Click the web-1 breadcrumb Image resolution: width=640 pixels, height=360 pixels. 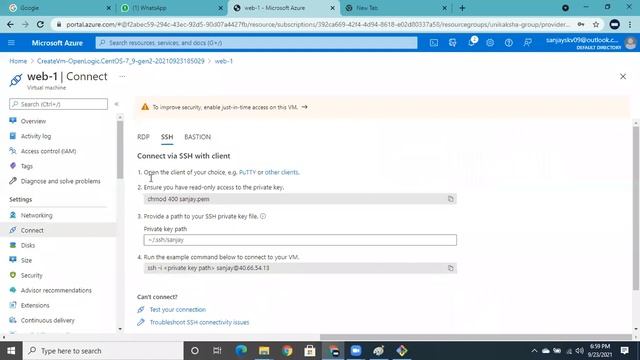(224, 61)
